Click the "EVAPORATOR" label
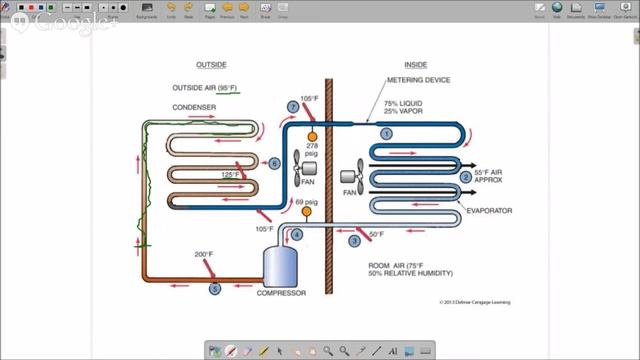 pyautogui.click(x=489, y=211)
